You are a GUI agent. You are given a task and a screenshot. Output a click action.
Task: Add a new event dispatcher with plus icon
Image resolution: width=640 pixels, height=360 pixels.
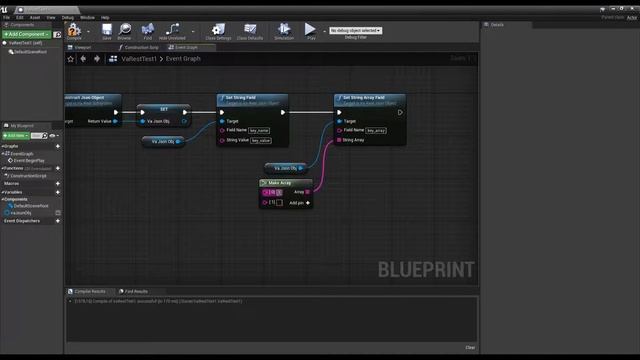(58, 221)
